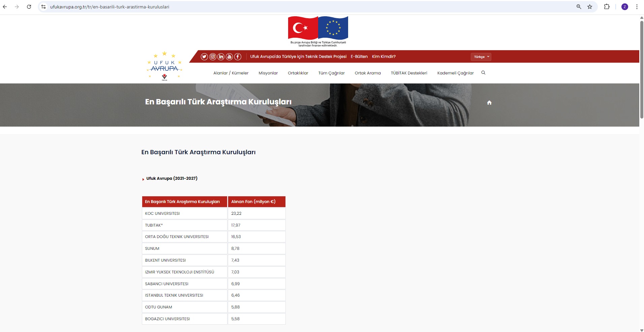Open the E-Bülten link
The image size is (644, 332).
point(359,57)
